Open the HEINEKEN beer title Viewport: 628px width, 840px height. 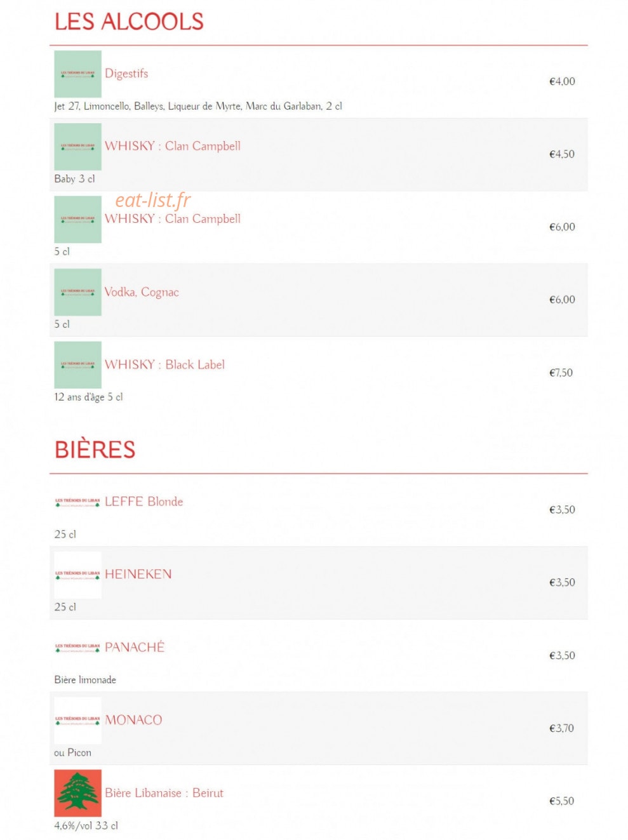(138, 574)
